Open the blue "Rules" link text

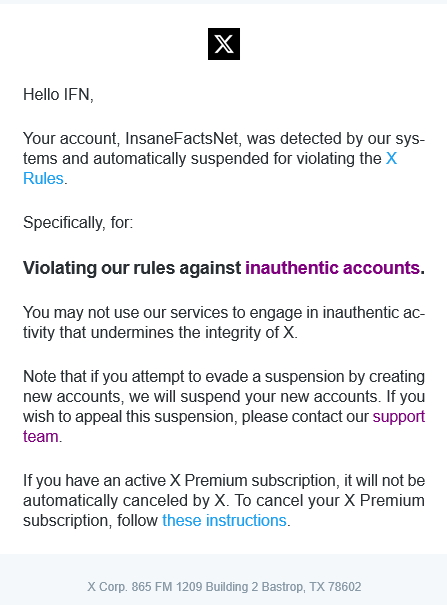[x=43, y=179]
